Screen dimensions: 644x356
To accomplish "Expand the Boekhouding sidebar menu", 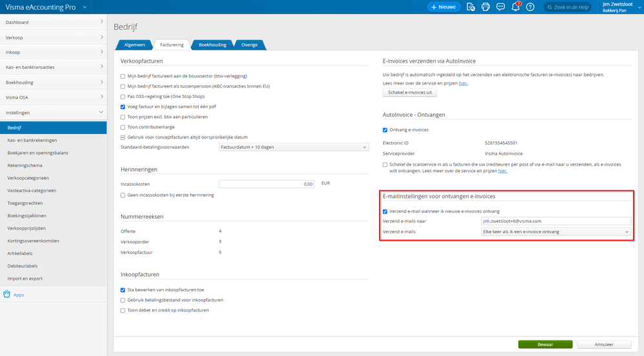I will pos(54,82).
